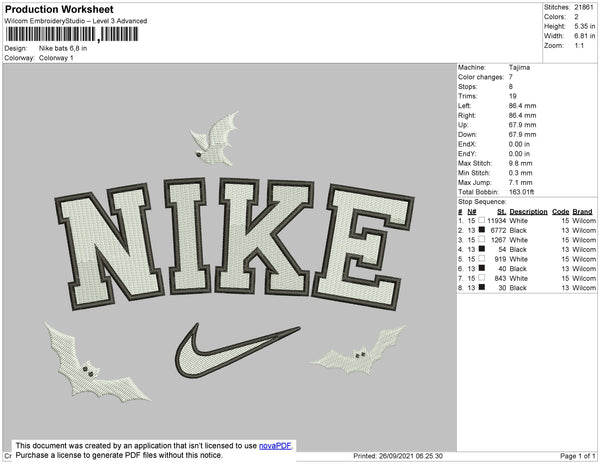Select the letter N in NIKE
The height and width of the screenshot is (464, 600).
pyautogui.click(x=110, y=246)
